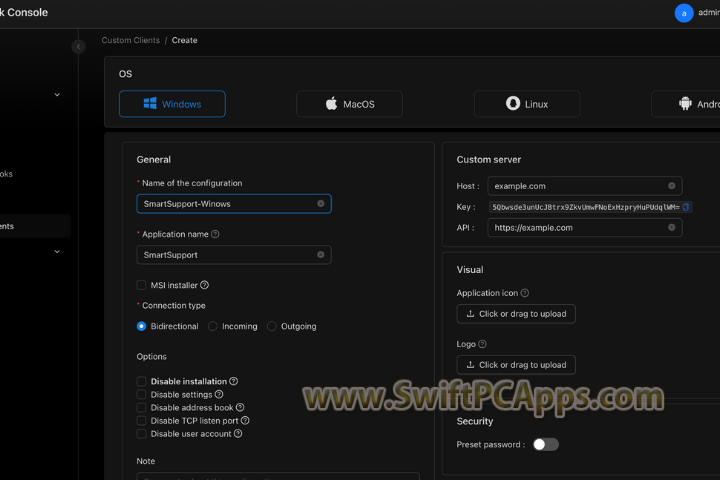The height and width of the screenshot is (480, 720).
Task: Expand the lower sidebar menu chevron
Action: coord(57,252)
